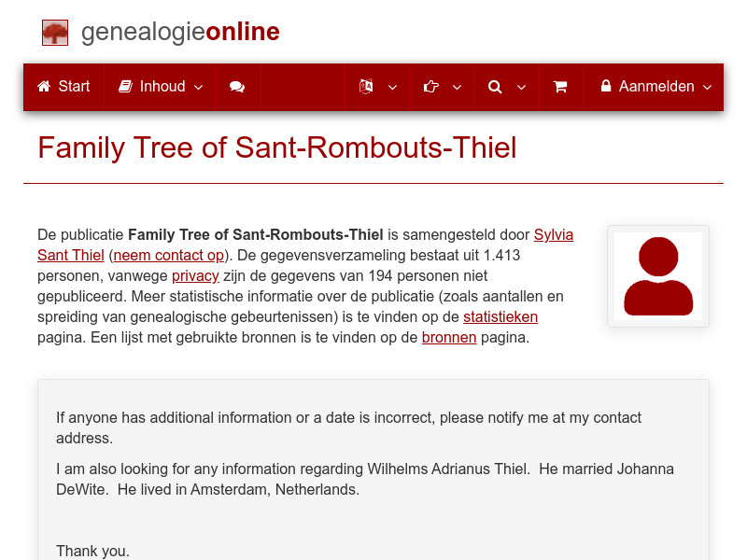Click the genealogieonline tree logo

54,32
